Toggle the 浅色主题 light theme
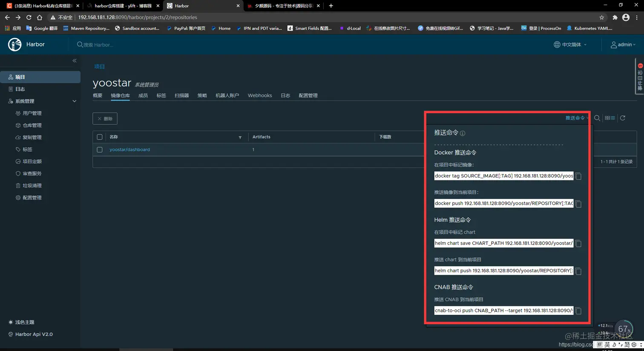This screenshot has height=351, width=644. click(21, 322)
